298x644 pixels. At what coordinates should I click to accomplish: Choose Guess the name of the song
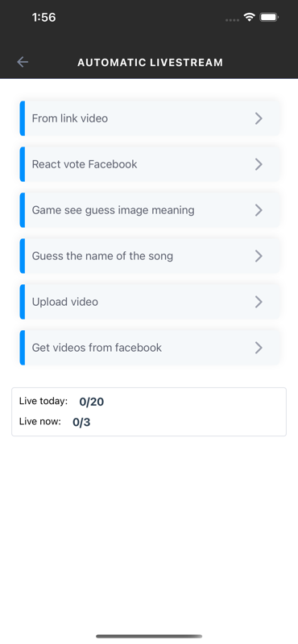point(150,256)
